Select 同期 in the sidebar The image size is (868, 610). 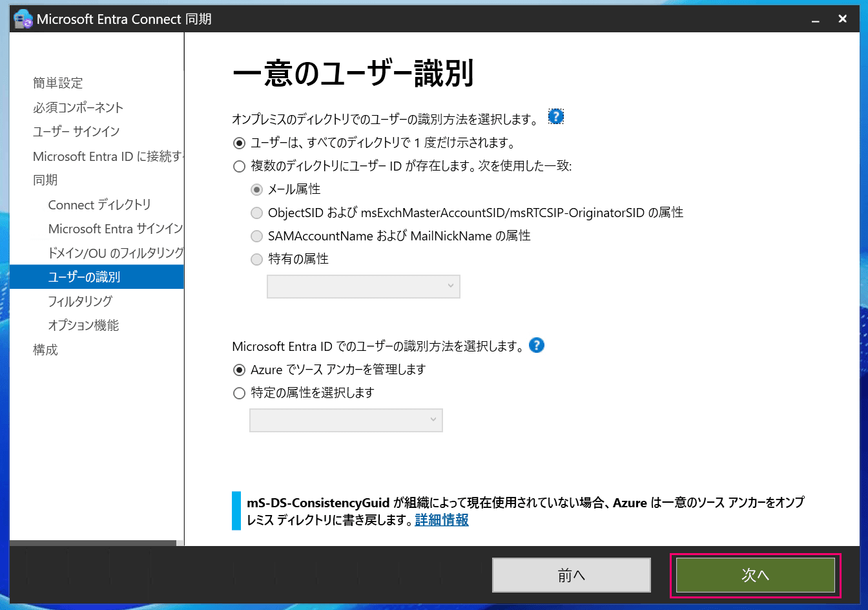coord(45,180)
